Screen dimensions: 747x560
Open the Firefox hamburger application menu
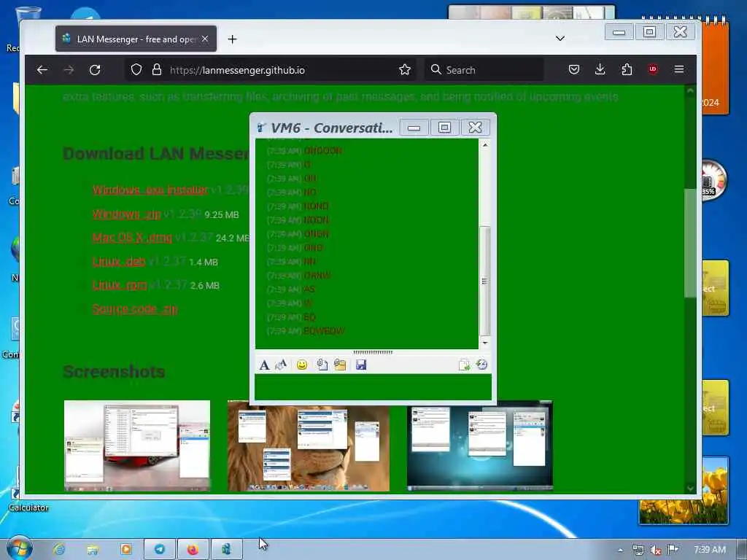click(679, 70)
